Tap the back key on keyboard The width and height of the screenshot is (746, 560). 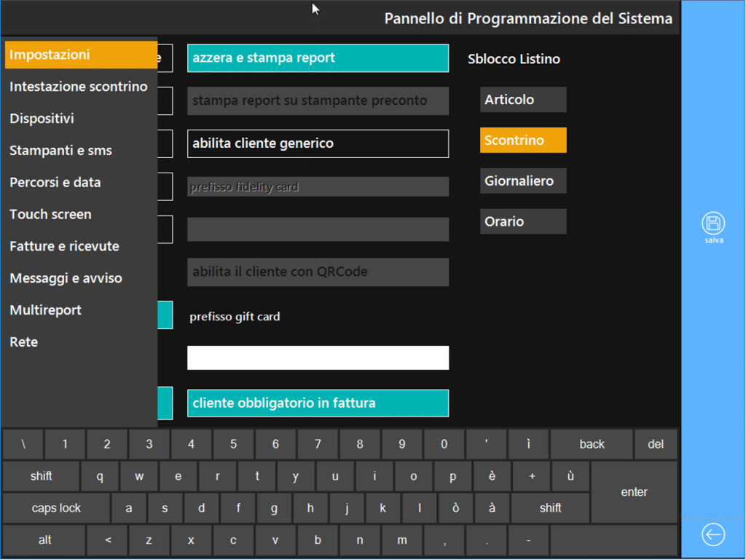tap(592, 444)
